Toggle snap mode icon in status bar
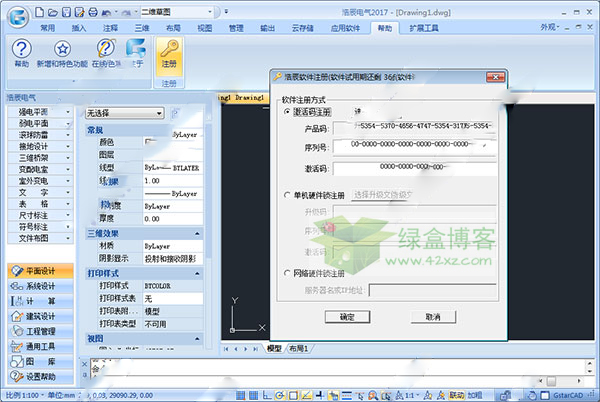 click(x=240, y=395)
